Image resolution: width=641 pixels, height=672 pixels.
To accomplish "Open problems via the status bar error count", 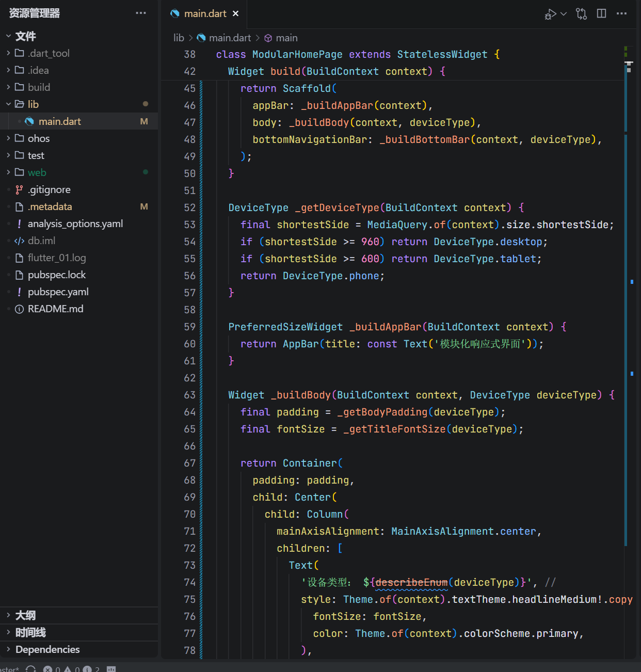I will coord(52,669).
